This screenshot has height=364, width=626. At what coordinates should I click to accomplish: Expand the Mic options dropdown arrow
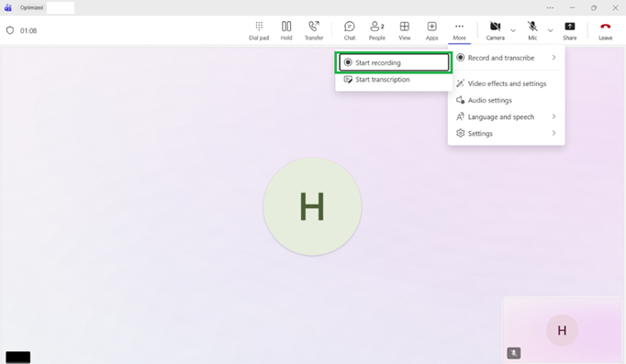click(x=550, y=30)
